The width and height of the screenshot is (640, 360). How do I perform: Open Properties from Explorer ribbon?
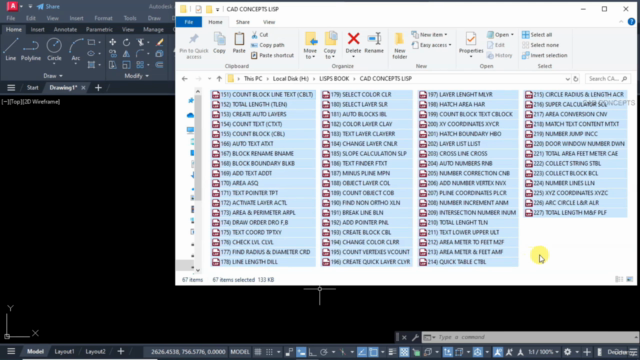(x=471, y=45)
